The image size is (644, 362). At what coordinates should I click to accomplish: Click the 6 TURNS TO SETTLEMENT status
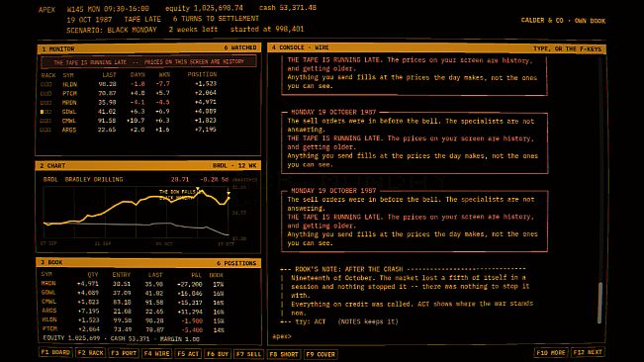216,19
